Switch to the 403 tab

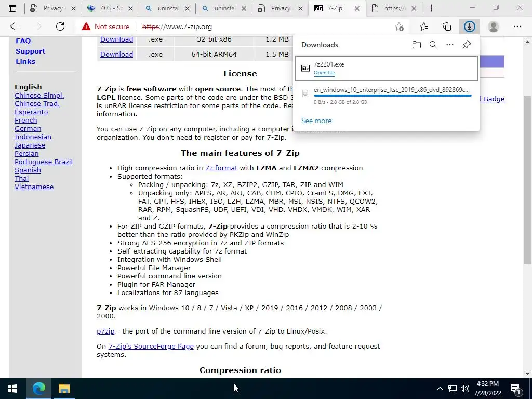pos(110,8)
